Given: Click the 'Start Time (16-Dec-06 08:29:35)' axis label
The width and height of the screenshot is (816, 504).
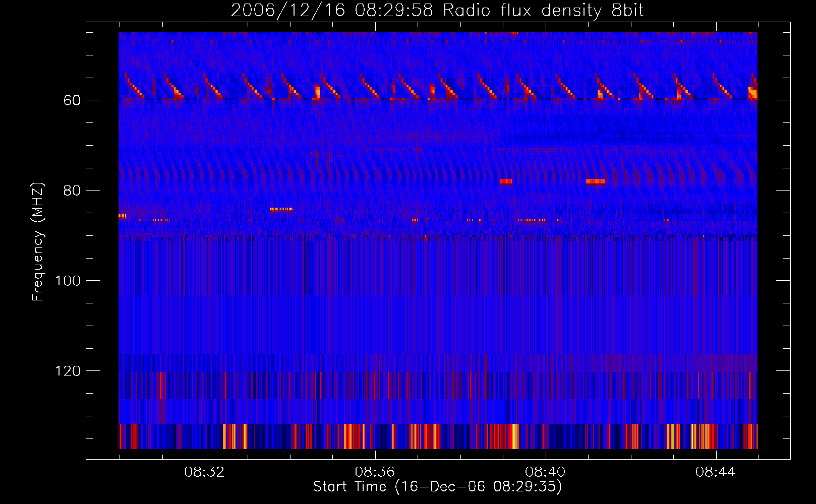Looking at the screenshot, I should point(437,487).
